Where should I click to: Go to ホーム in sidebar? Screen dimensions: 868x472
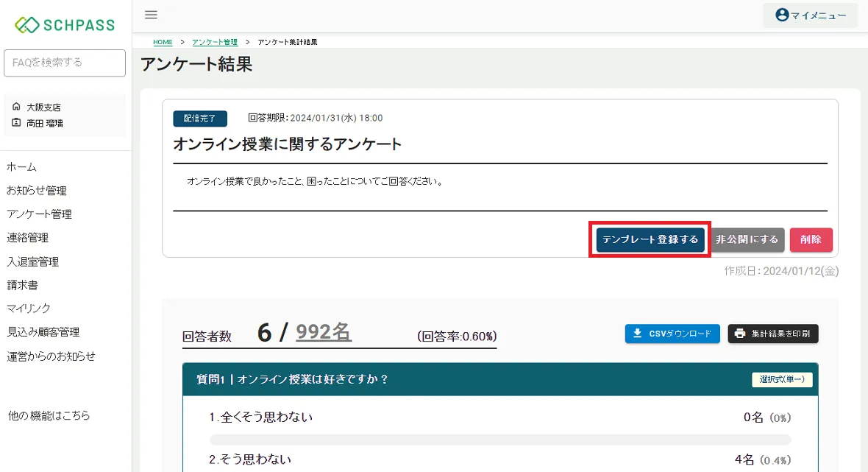point(21,166)
